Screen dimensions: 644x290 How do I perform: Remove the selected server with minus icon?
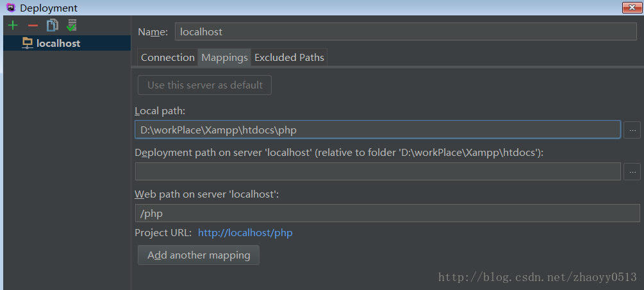(33, 26)
